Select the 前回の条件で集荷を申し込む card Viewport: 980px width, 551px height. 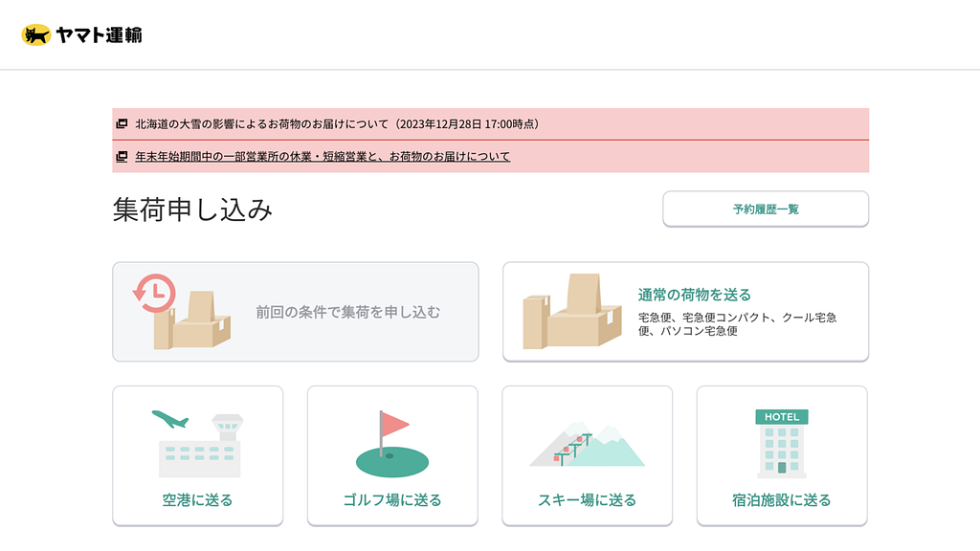[295, 311]
